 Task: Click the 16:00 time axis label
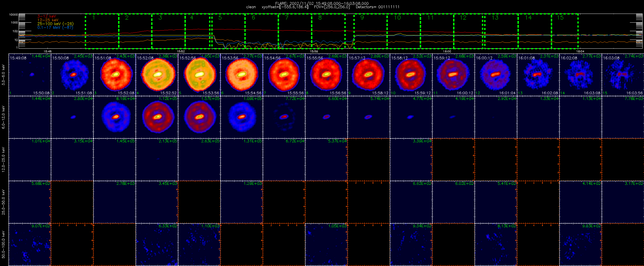(x=447, y=51)
